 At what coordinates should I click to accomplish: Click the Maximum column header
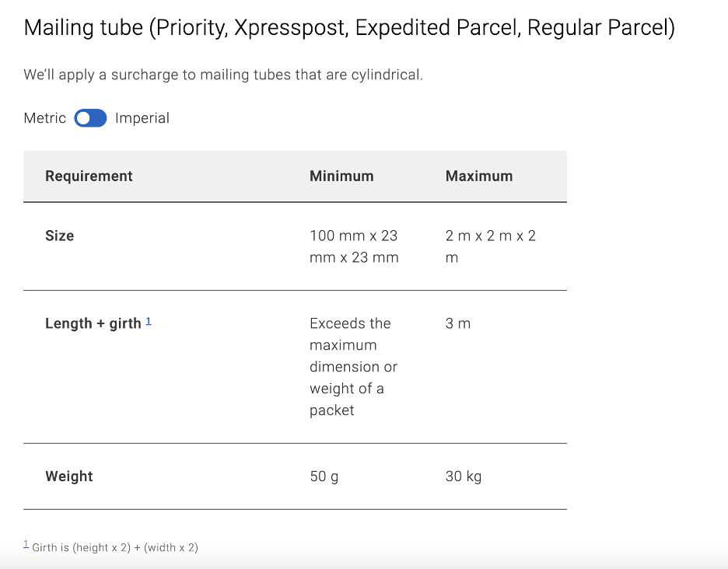(479, 176)
